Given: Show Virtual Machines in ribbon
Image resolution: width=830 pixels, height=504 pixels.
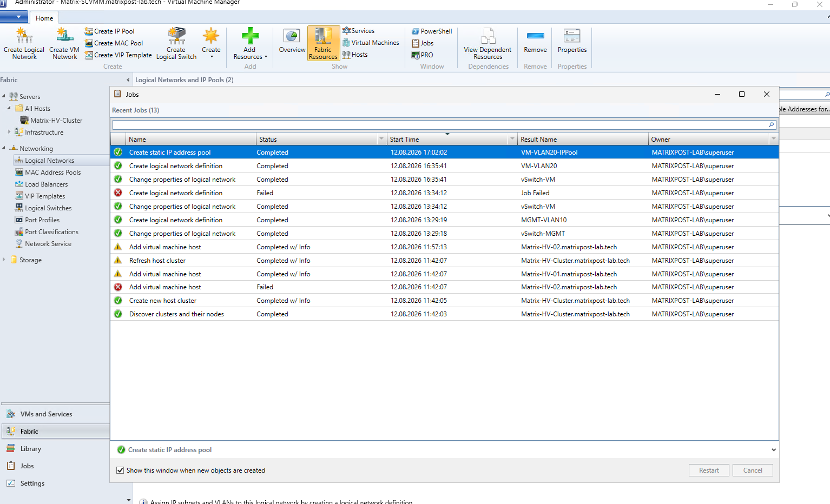Looking at the screenshot, I should click(371, 43).
